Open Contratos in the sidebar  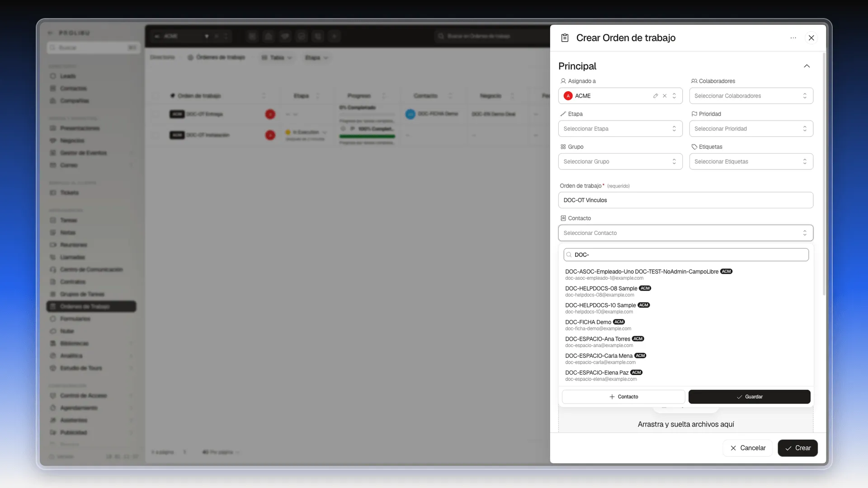click(x=72, y=282)
